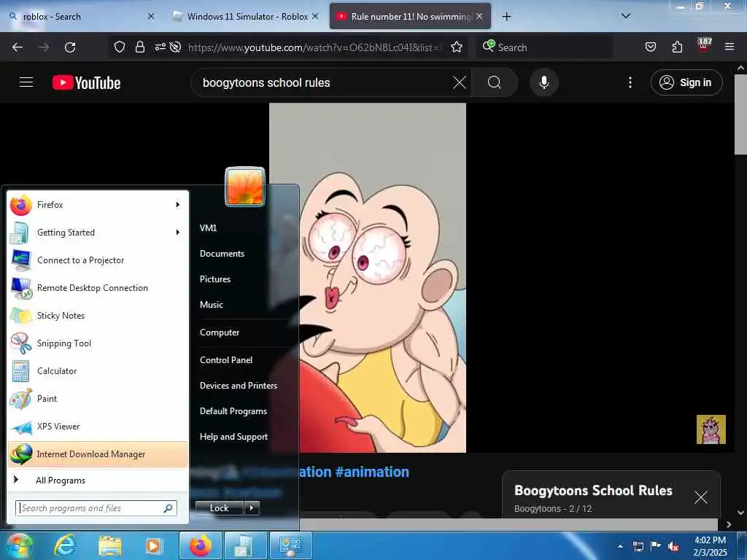List all tabs dropdown arrow
This screenshot has height=560, width=747.
[626, 16]
